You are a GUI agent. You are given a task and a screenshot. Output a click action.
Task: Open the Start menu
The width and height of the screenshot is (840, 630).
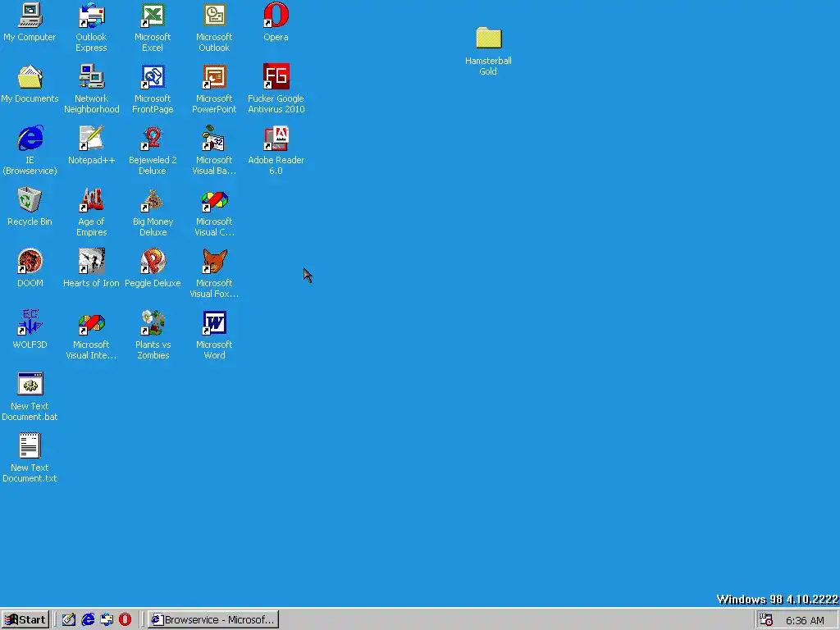(25, 620)
